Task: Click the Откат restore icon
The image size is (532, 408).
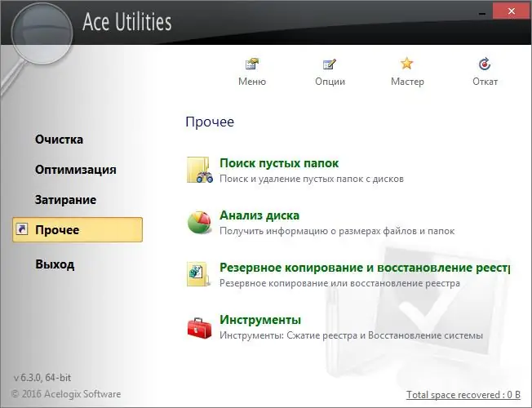Action: 485,64
